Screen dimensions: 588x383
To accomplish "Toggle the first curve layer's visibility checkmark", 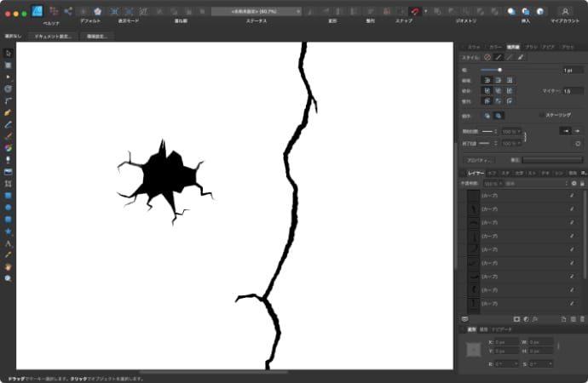I will point(572,196).
